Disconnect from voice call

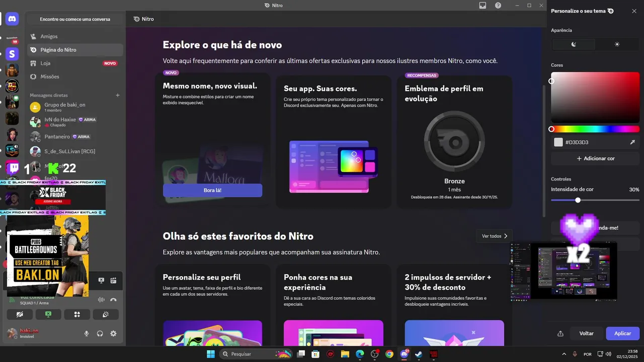click(114, 300)
